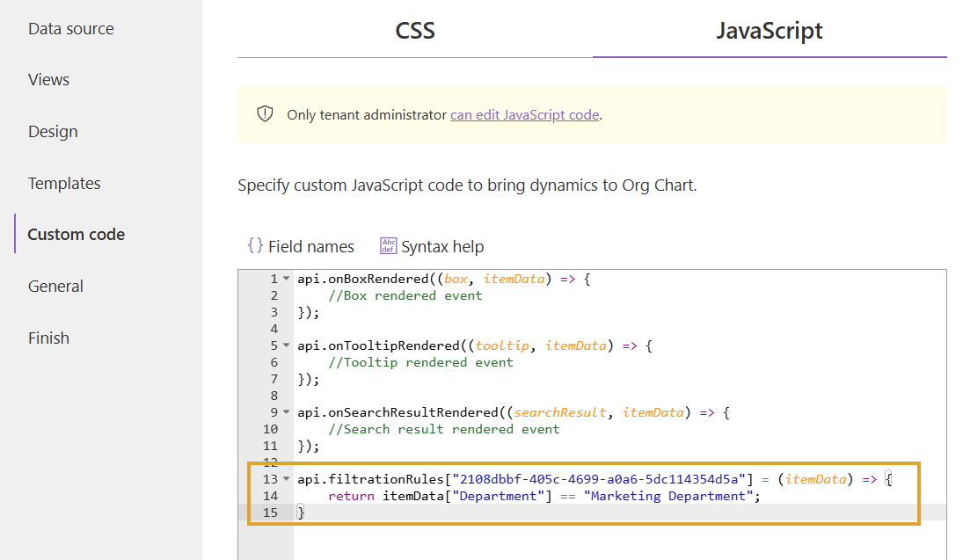Select the JavaScript tab
The width and height of the screenshot is (963, 560).
(x=770, y=30)
